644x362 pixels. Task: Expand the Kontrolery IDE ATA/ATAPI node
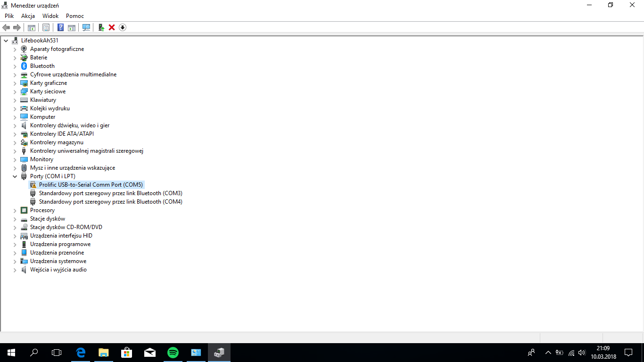pos(15,134)
